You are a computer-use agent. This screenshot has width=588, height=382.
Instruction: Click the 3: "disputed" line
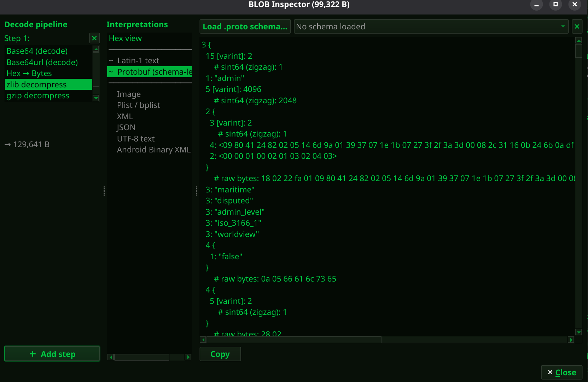(x=229, y=201)
